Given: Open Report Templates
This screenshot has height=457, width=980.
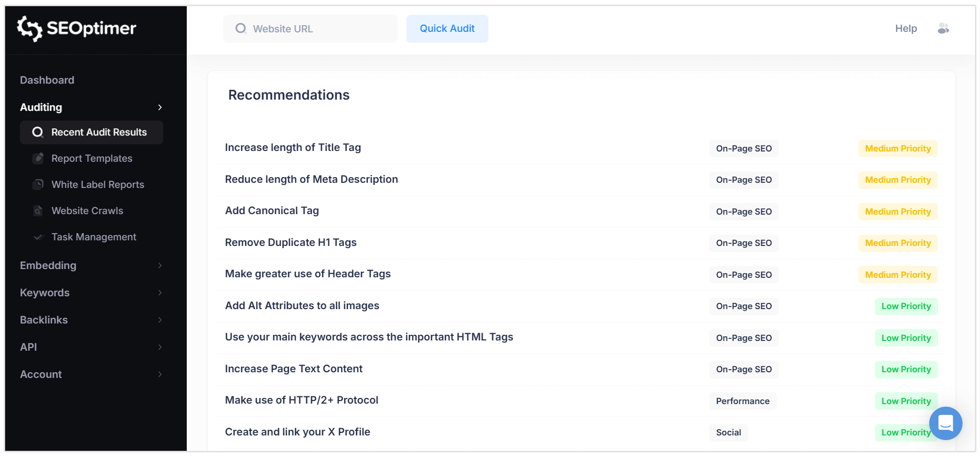Looking at the screenshot, I should [x=92, y=159].
